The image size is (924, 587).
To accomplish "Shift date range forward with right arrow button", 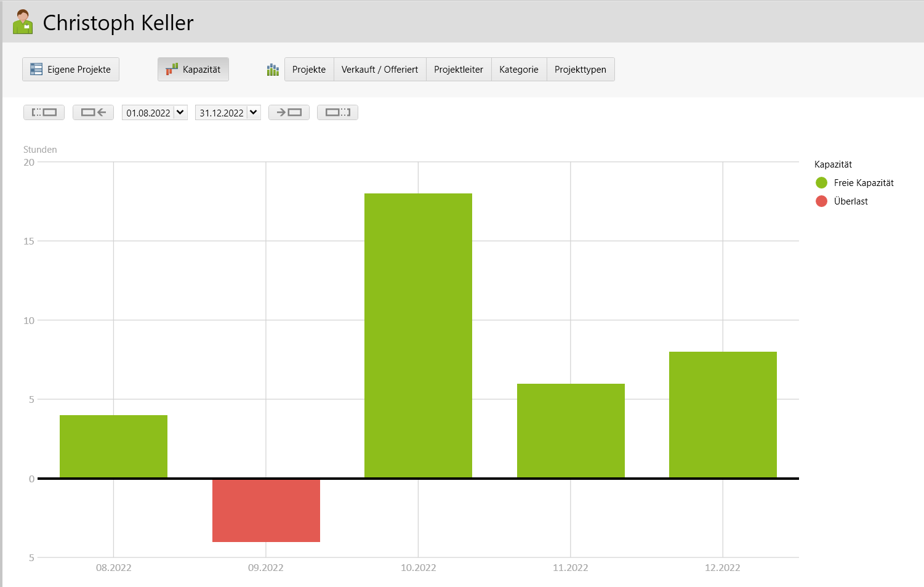I will coord(289,113).
